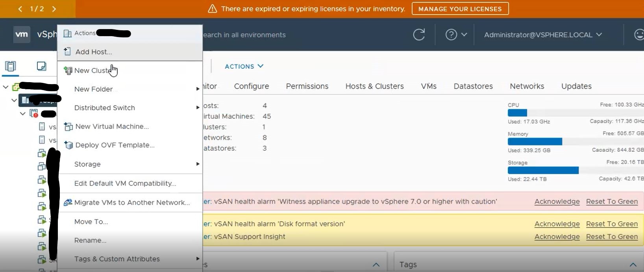This screenshot has width=644, height=272.
Task: Expand the Storage submenu
Action: point(198,164)
